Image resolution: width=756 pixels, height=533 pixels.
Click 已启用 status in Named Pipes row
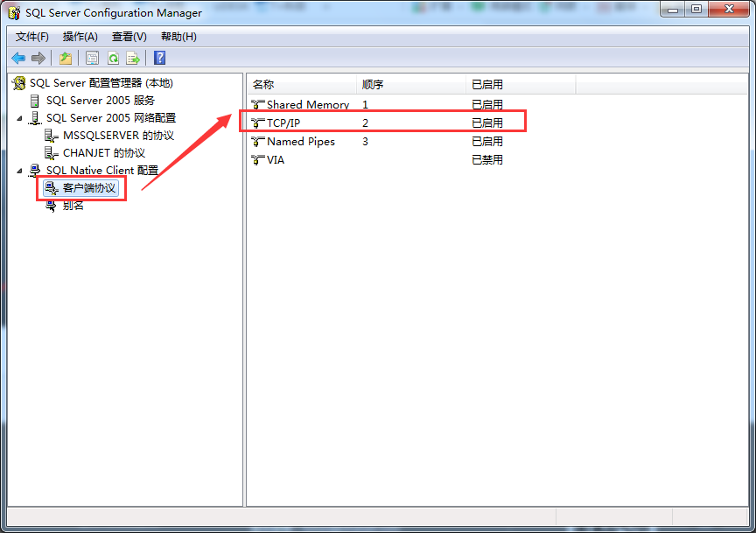point(487,141)
